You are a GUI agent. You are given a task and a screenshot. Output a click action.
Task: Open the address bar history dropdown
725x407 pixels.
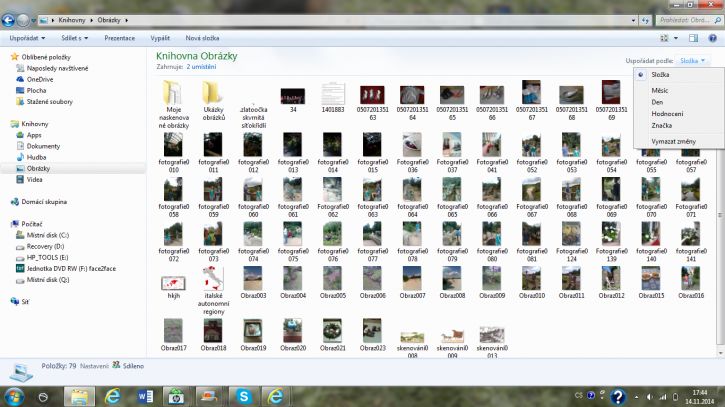(x=633, y=20)
